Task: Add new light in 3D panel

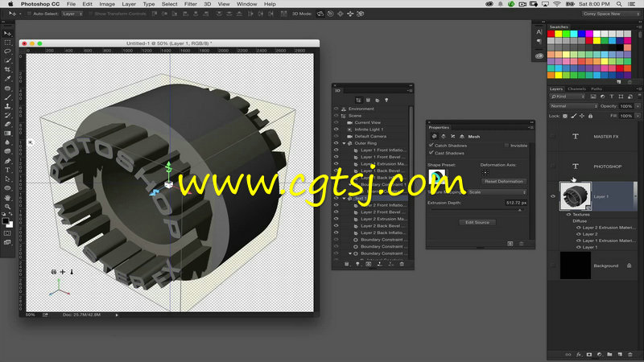Action: pos(357,265)
